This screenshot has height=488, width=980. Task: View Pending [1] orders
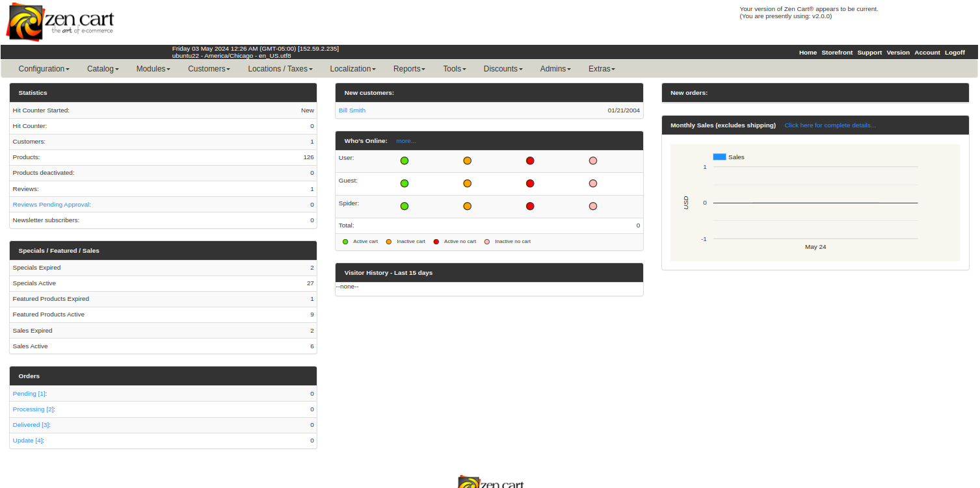[29, 394]
